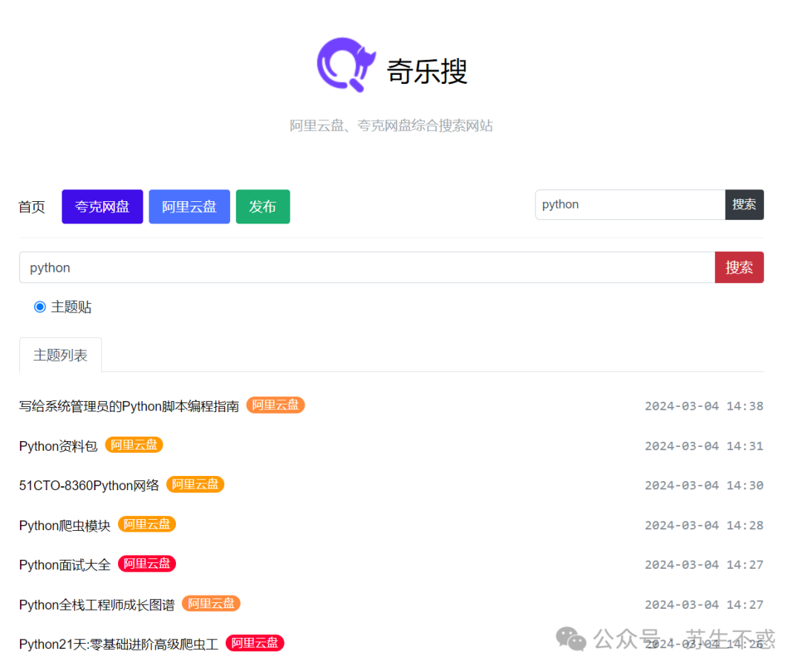The height and width of the screenshot is (672, 802).
Task: Focus the top-right python search field
Action: (x=630, y=204)
